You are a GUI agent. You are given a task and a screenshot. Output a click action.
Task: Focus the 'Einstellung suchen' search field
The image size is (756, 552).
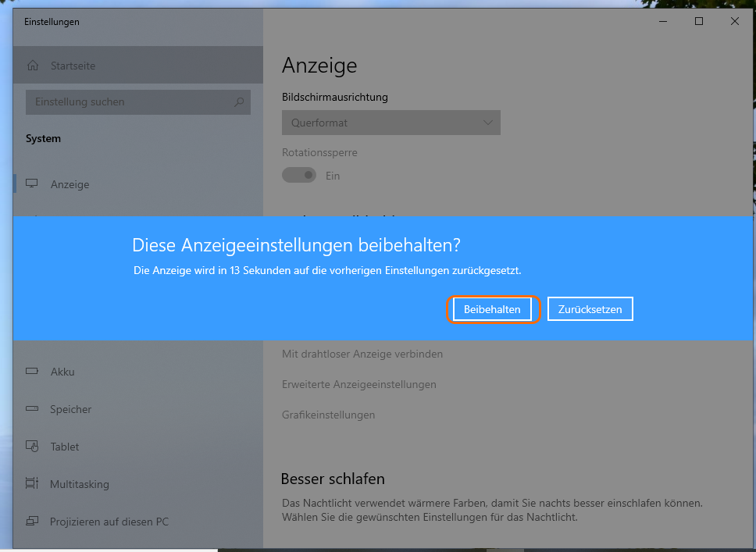point(129,102)
